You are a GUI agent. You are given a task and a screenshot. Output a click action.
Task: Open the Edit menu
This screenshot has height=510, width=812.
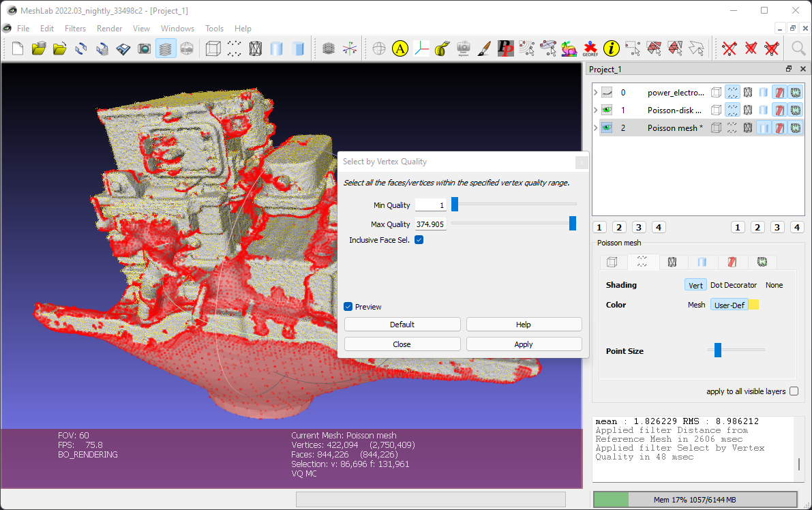(x=46, y=29)
